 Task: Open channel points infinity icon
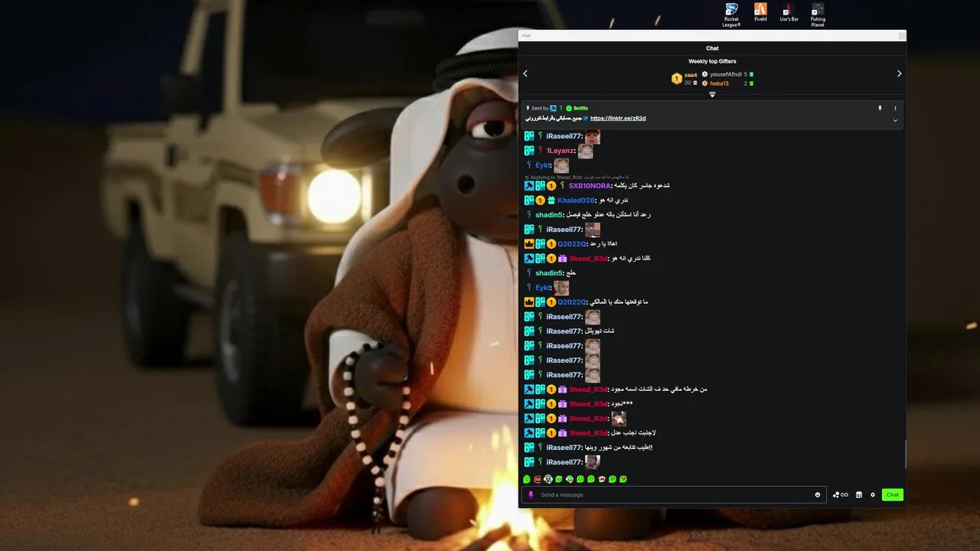(841, 494)
